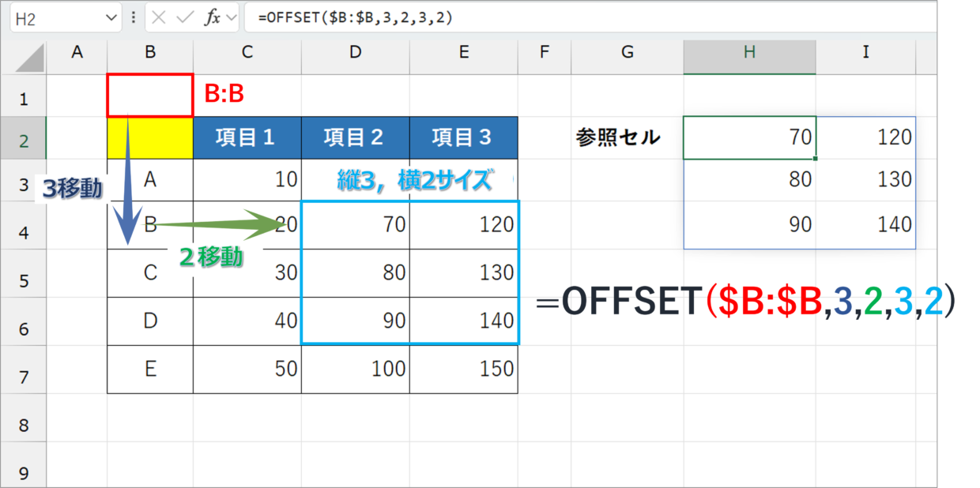Image resolution: width=980 pixels, height=488 pixels.
Task: Select the value 90 in column H
Action: [x=750, y=225]
